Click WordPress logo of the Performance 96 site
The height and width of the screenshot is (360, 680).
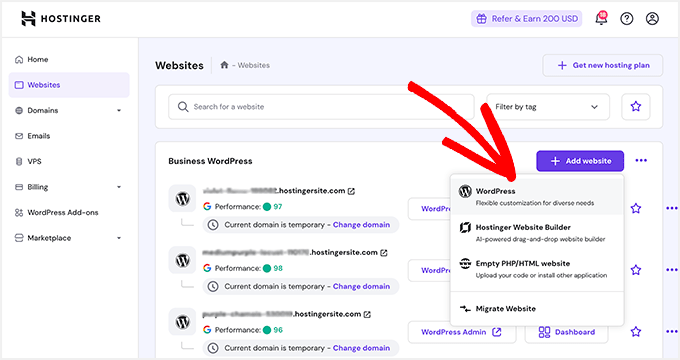pyautogui.click(x=183, y=322)
